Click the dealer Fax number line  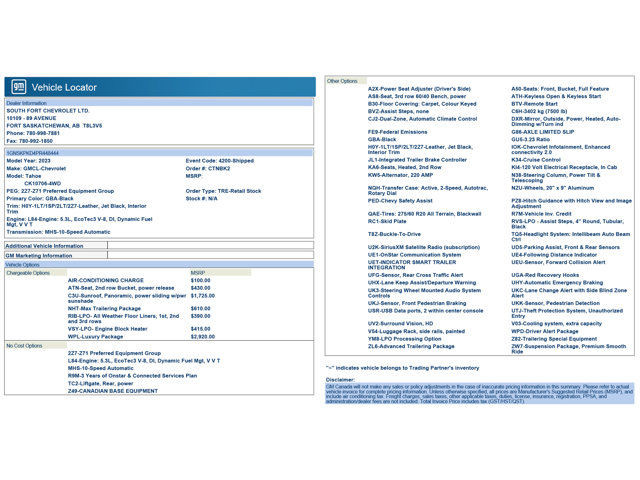[x=29, y=141]
